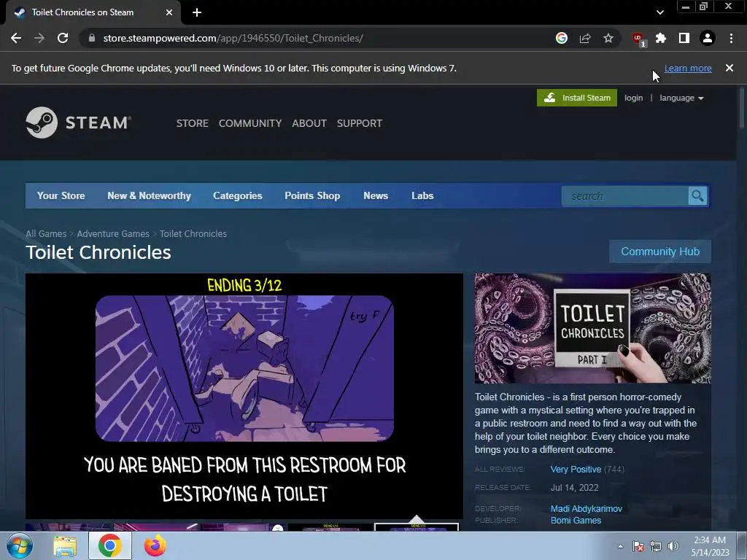This screenshot has width=747, height=560.
Task: Reload the Toilet Chronicles page
Action: [x=63, y=38]
